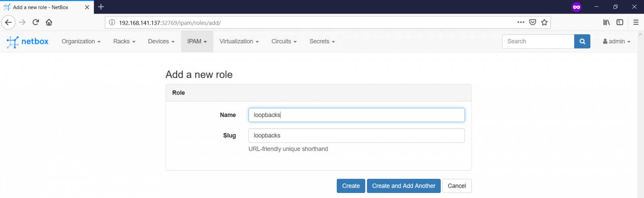Bookmark this page with star icon
Image resolution: width=644 pixels, height=198 pixels.
pos(544,22)
